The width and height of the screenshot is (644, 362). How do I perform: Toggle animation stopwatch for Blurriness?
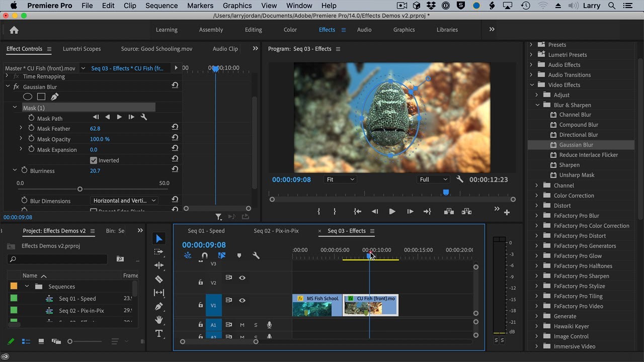24,170
